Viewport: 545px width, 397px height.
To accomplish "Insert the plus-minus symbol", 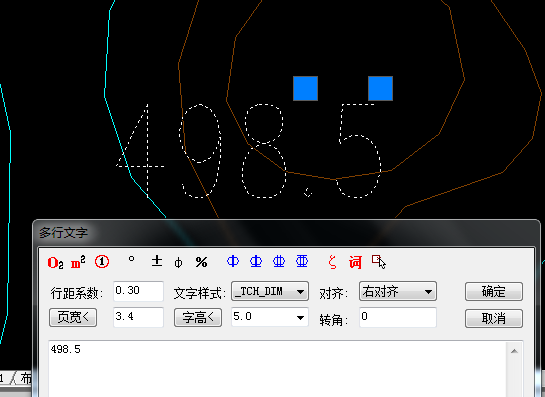I will [157, 261].
